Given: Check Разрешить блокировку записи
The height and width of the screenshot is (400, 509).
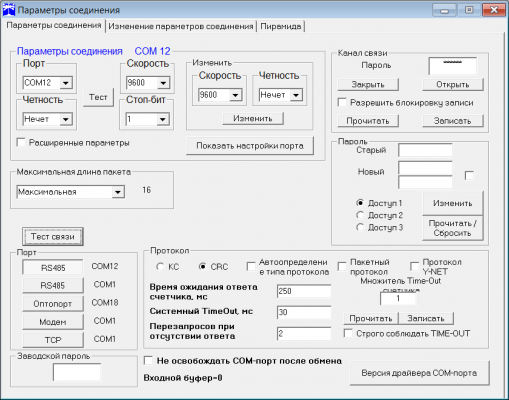Looking at the screenshot, I should coord(342,102).
